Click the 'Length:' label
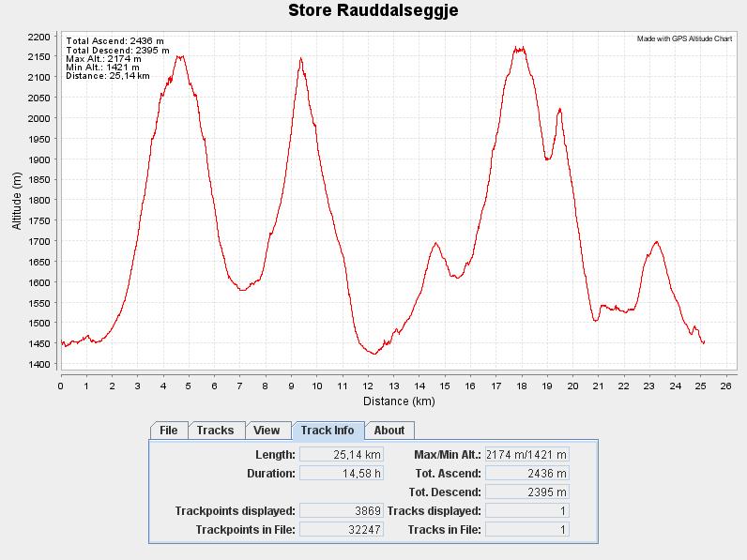 (x=275, y=455)
